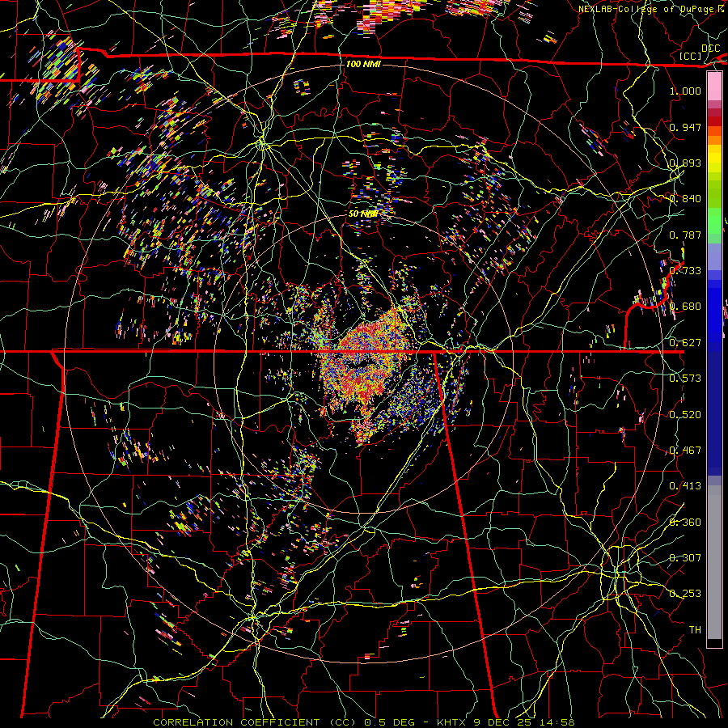This screenshot has width=728, height=728.
Task: Click the 0.413 scale value
Action: click(x=685, y=486)
